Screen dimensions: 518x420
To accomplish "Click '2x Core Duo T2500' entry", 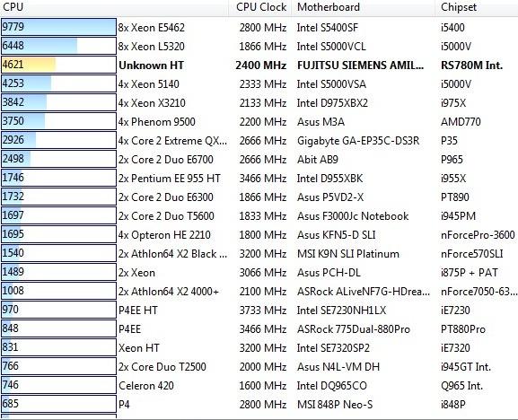I will click(x=162, y=366).
